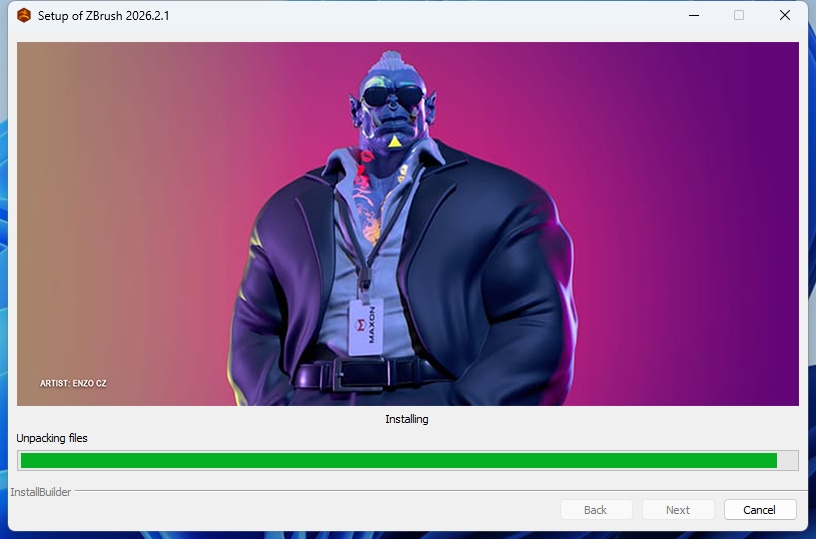Click the disabled Next button
Viewport: 816px width, 539px height.
[x=678, y=510]
